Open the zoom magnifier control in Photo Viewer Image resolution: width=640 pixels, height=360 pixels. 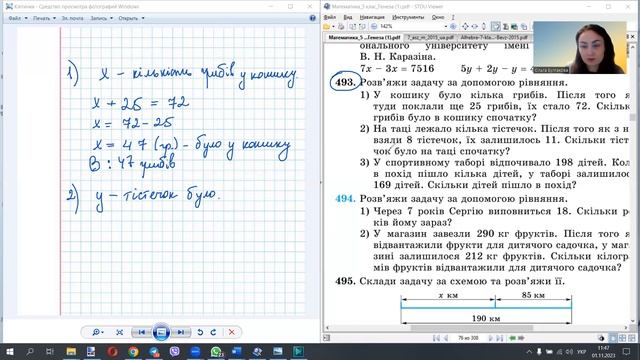coord(98,332)
